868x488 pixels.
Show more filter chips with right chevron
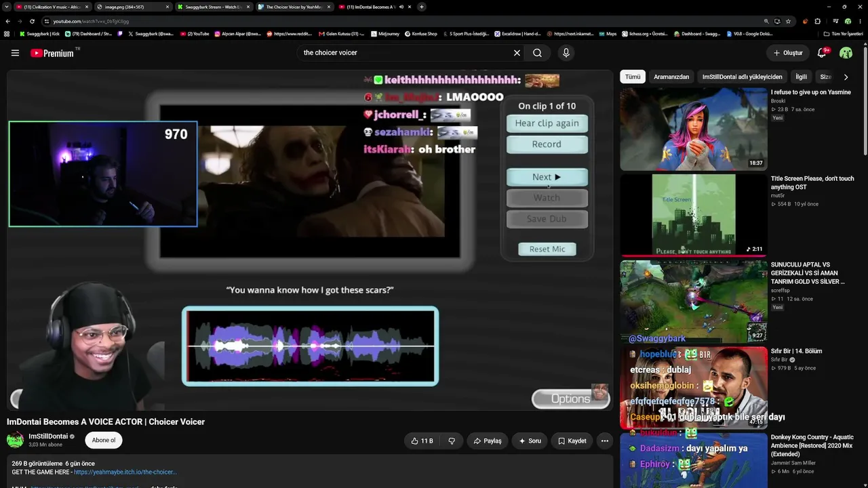[846, 77]
